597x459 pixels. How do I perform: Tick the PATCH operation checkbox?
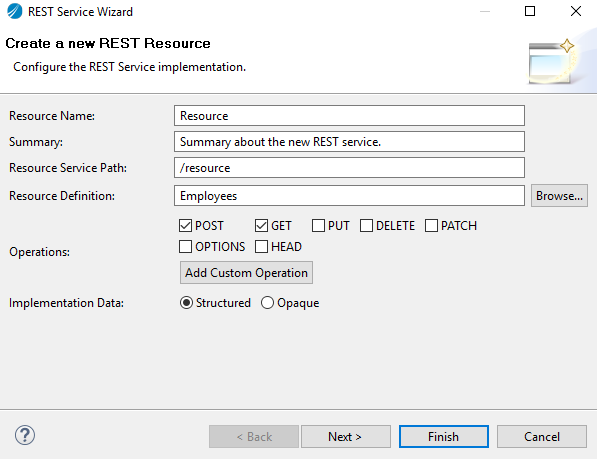431,226
